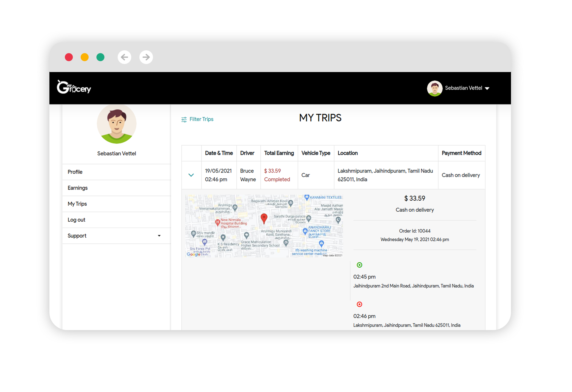Click the green pickup point marker
Image resolution: width=572 pixels, height=392 pixels.
(360, 265)
